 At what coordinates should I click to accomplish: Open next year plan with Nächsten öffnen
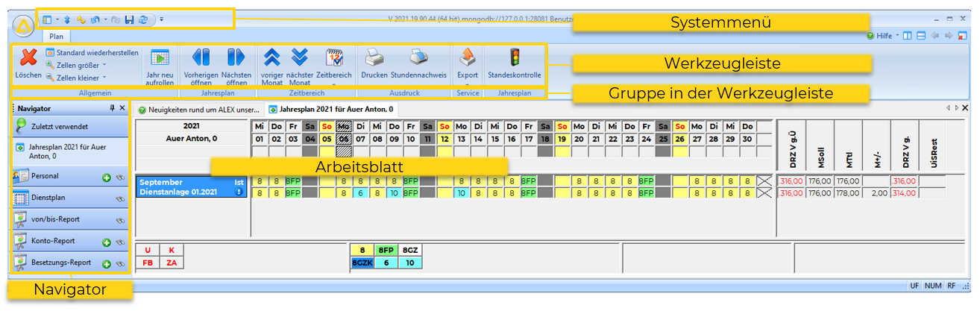pyautogui.click(x=236, y=58)
